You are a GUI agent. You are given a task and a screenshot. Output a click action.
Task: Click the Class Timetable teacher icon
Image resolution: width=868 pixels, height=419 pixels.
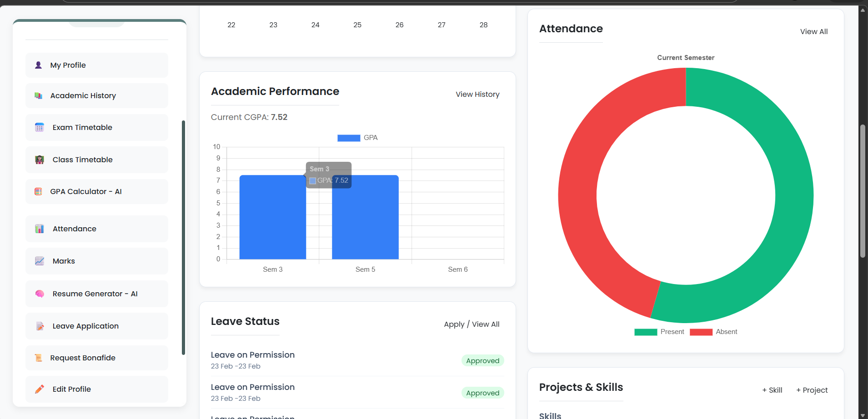[x=40, y=160]
